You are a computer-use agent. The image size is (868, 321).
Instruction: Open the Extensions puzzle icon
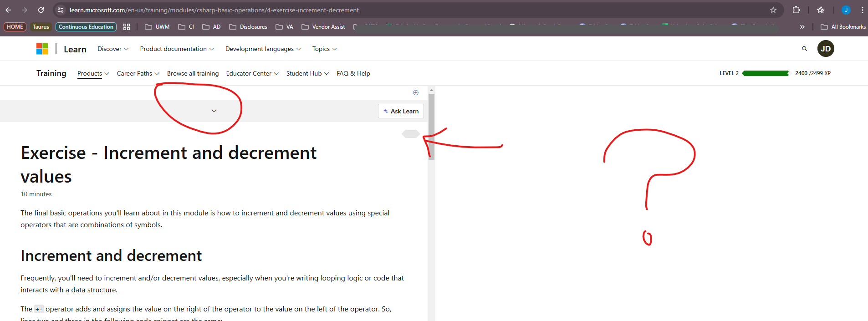[x=796, y=10]
